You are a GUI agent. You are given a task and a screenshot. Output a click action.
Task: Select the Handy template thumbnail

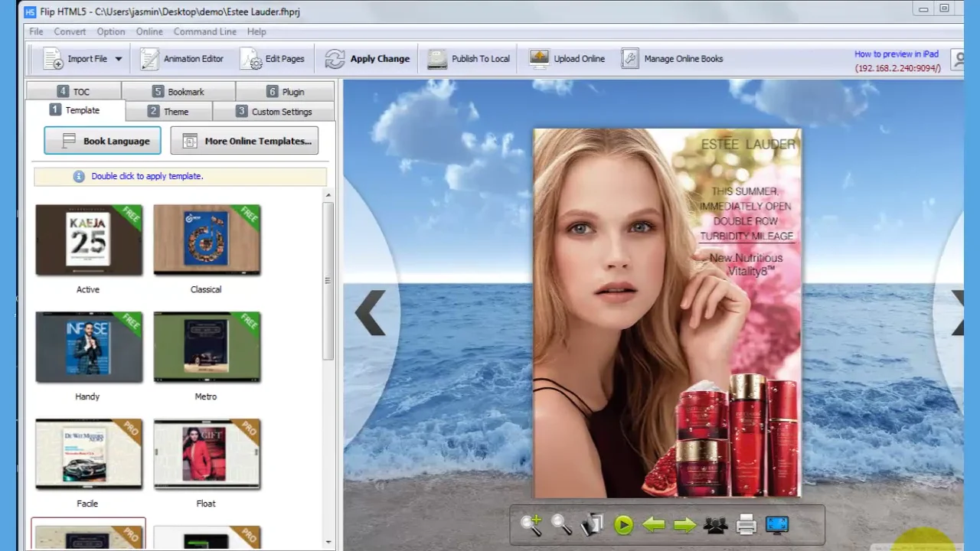click(x=89, y=347)
